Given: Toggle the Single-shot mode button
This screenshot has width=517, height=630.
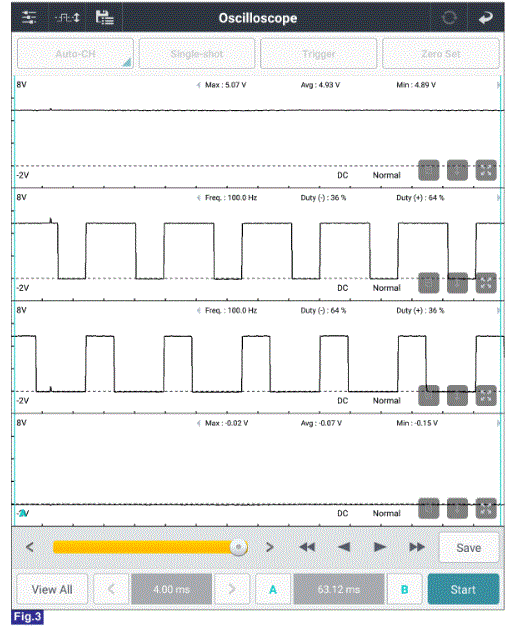Looking at the screenshot, I should coord(197,54).
